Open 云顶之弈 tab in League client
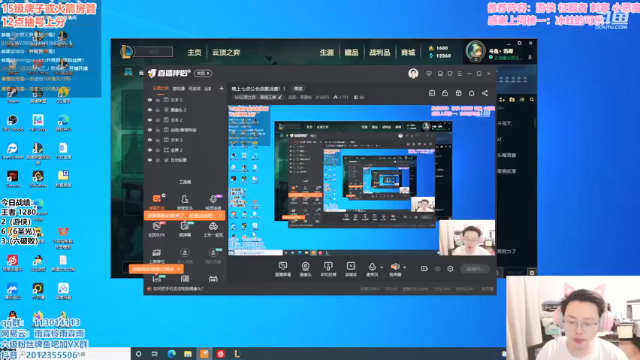 [226, 52]
